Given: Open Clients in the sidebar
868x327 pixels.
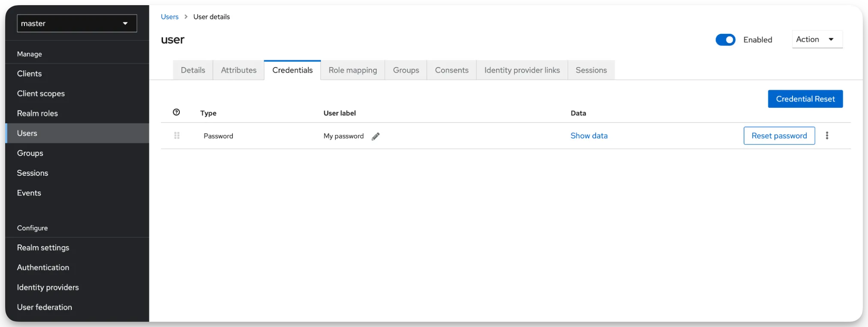Looking at the screenshot, I should coord(30,73).
